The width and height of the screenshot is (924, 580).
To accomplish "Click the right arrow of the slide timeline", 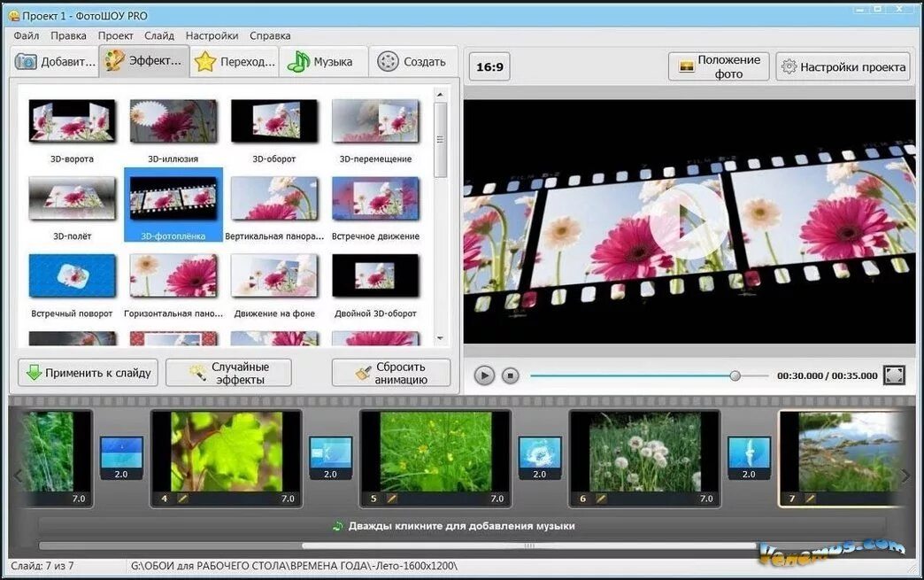I will [x=905, y=476].
